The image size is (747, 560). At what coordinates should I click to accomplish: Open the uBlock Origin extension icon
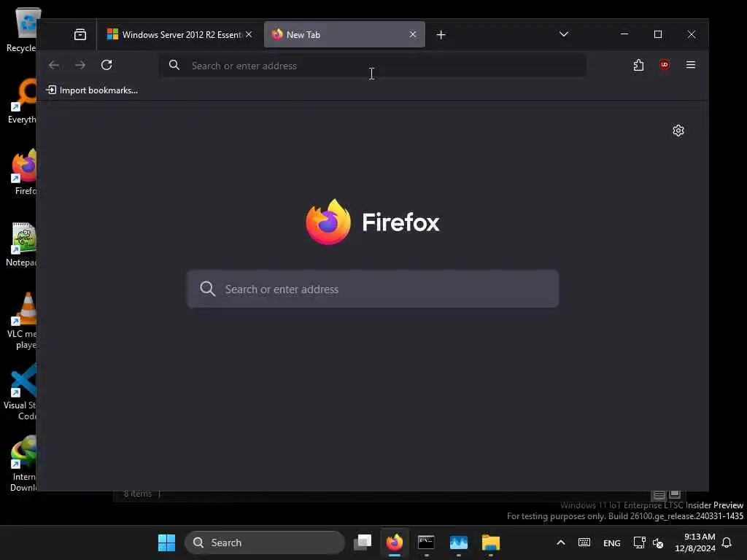(x=665, y=64)
